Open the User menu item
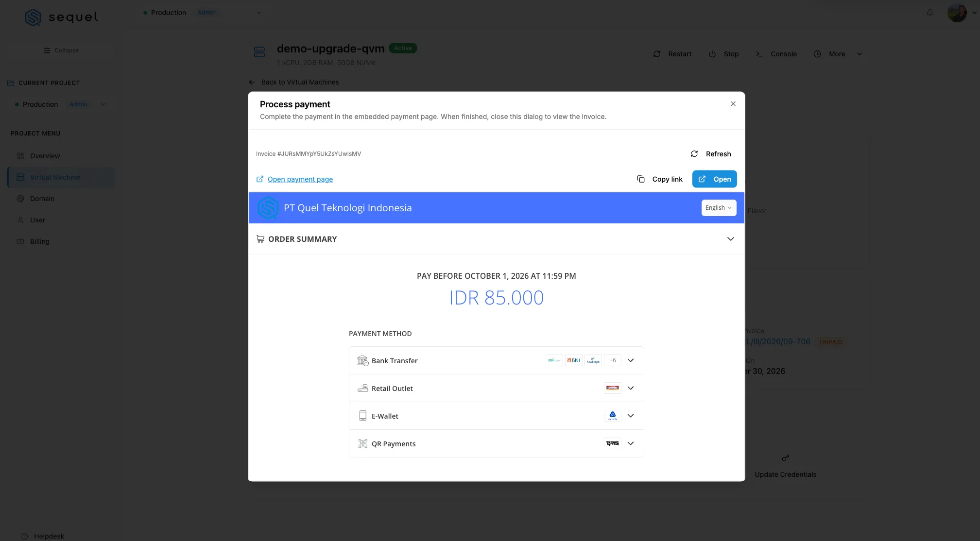Image resolution: width=980 pixels, height=541 pixels. point(61,220)
